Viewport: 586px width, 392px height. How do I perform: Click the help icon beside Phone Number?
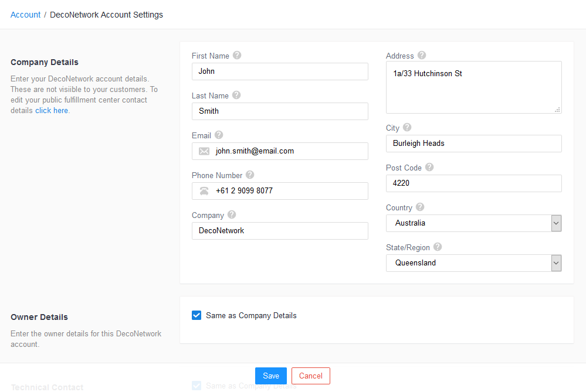click(250, 175)
